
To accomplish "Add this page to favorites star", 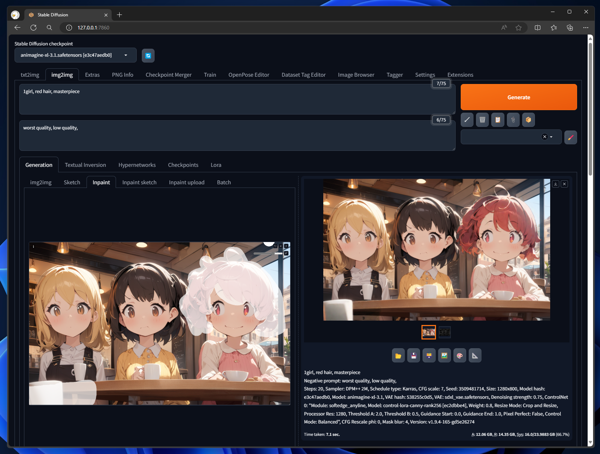I will tap(518, 28).
